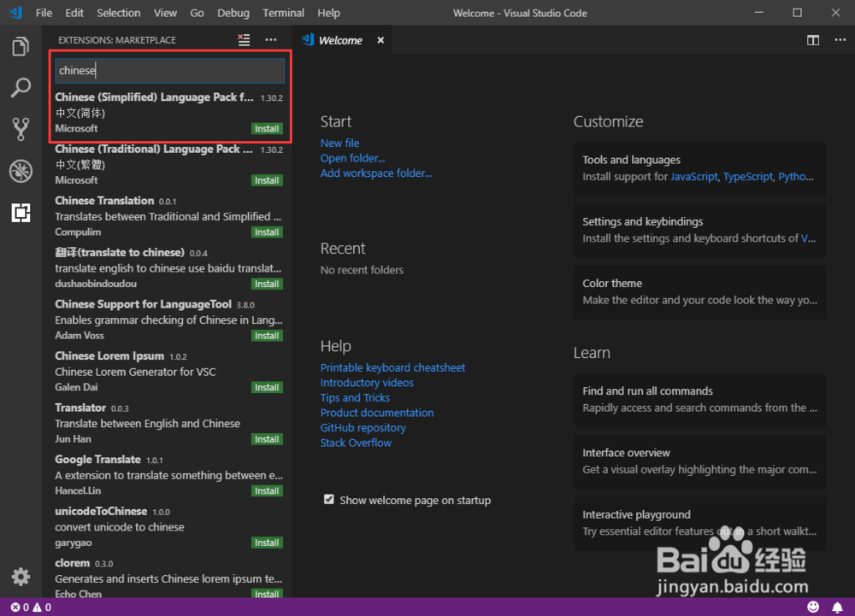This screenshot has height=616, width=855.
Task: Select Translator extension title
Action: click(80, 408)
